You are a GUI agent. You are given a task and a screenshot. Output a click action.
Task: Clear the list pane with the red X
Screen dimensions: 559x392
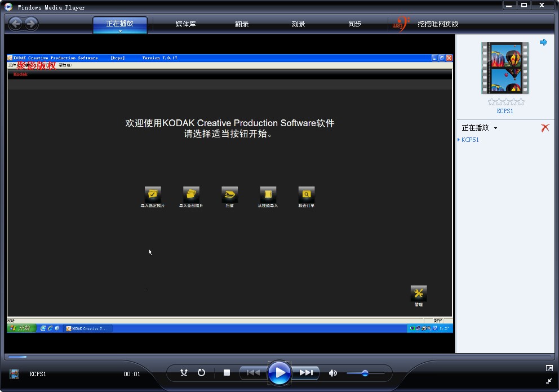tap(545, 128)
